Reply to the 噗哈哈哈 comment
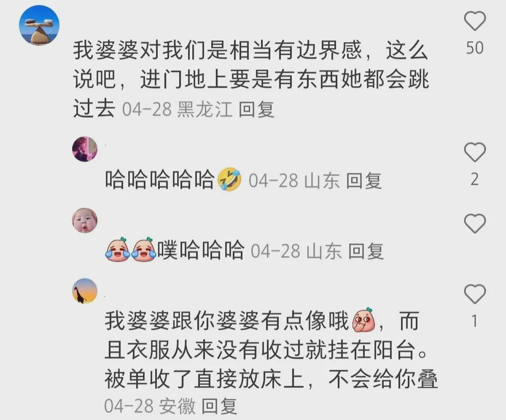Viewport: 506px width, 420px height. point(366,251)
